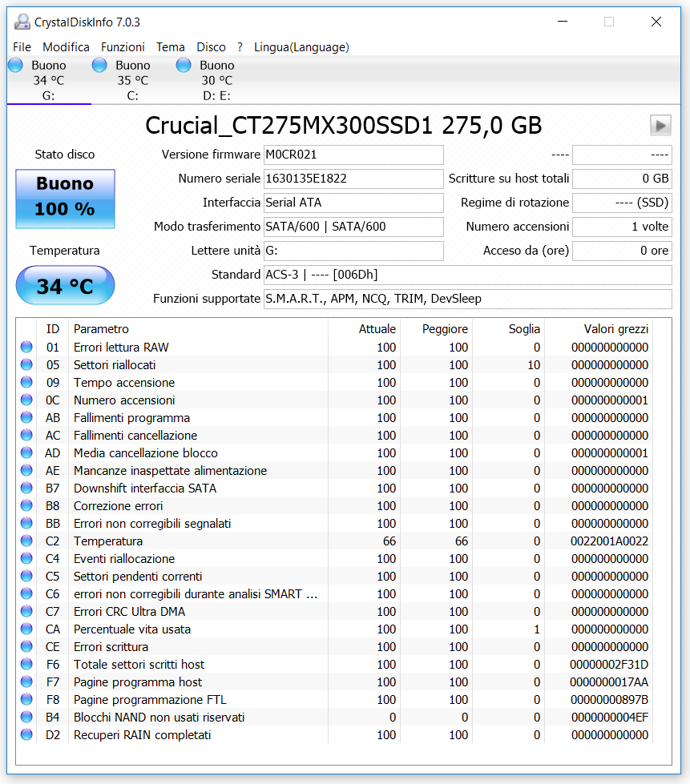
Task: Click the status icon of Errori CRC Ultra DMA row
Action: 26,612
